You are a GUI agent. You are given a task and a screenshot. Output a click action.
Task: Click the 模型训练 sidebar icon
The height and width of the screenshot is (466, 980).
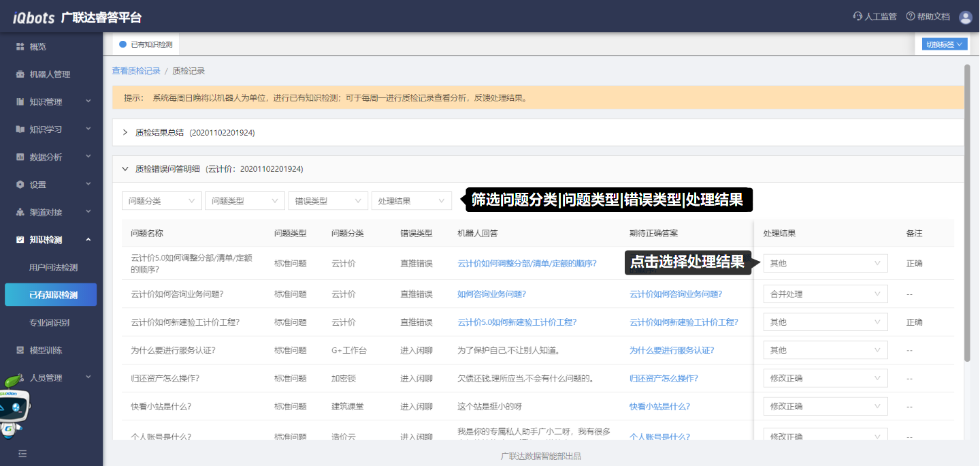click(x=20, y=350)
